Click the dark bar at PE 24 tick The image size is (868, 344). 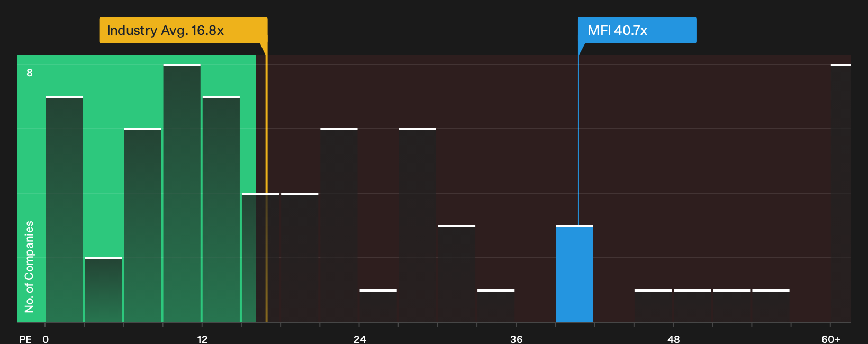pyautogui.click(x=378, y=306)
